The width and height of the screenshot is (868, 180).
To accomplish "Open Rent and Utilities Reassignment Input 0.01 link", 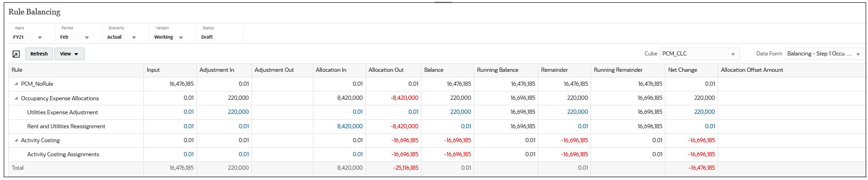I will click(189, 126).
